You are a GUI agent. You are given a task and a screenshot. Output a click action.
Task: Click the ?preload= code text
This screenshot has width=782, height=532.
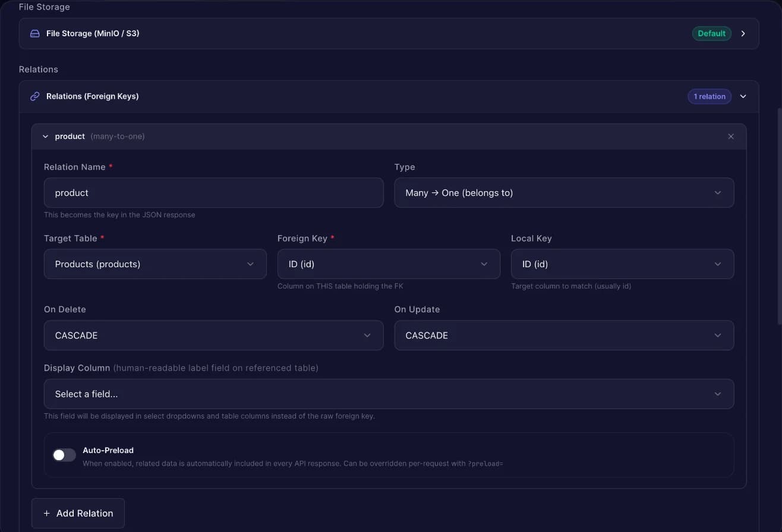(485, 464)
